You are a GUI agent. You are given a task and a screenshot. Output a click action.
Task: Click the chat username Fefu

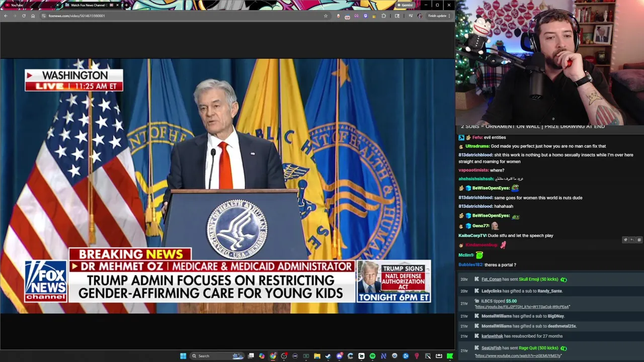click(477, 137)
